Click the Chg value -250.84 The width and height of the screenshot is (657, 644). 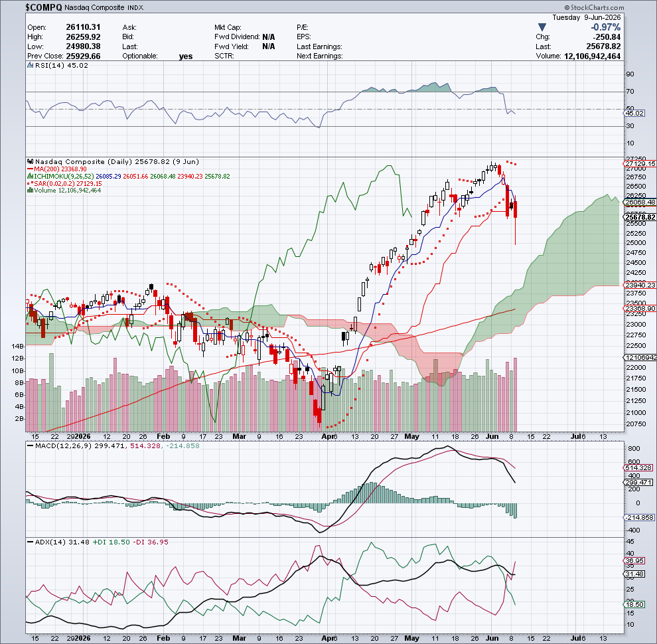(607, 37)
